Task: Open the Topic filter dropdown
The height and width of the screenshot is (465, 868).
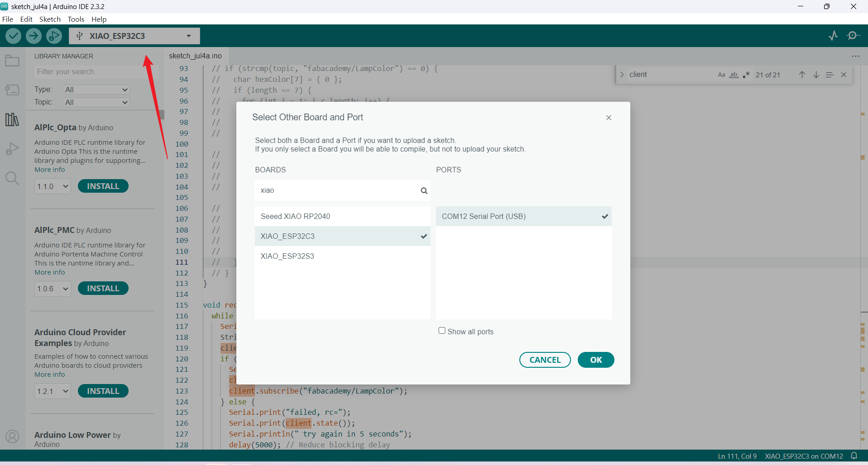Action: 96,102
